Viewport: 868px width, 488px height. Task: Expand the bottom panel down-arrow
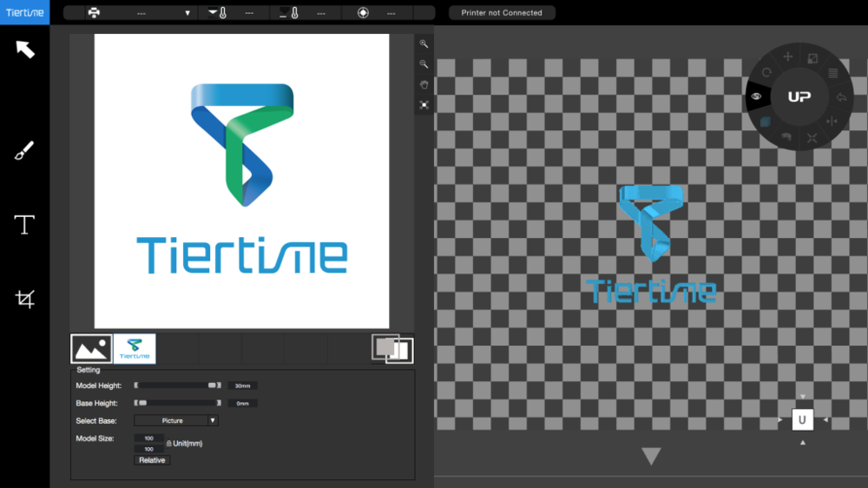pyautogui.click(x=651, y=456)
